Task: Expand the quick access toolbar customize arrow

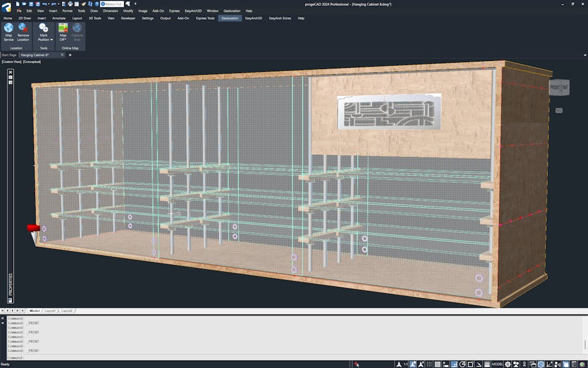Action: tap(136, 4)
